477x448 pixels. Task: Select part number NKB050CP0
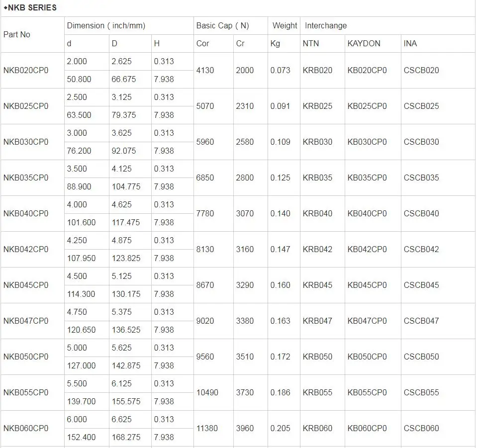[x=26, y=357]
